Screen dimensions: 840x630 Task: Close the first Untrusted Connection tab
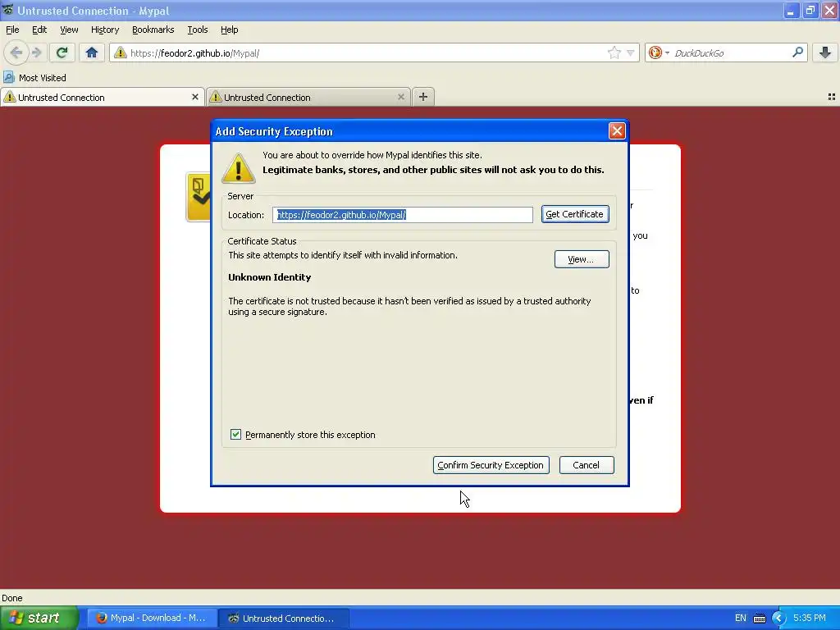click(x=195, y=97)
